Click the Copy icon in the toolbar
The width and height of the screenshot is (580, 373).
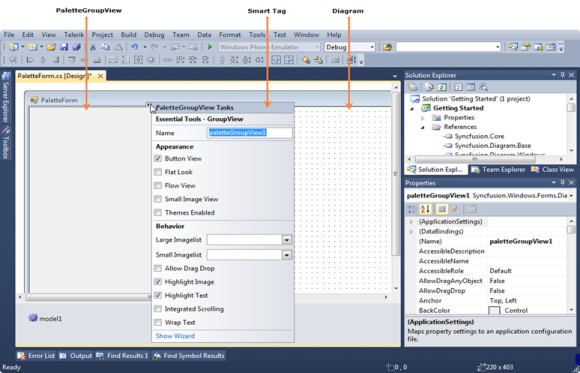click(x=105, y=47)
